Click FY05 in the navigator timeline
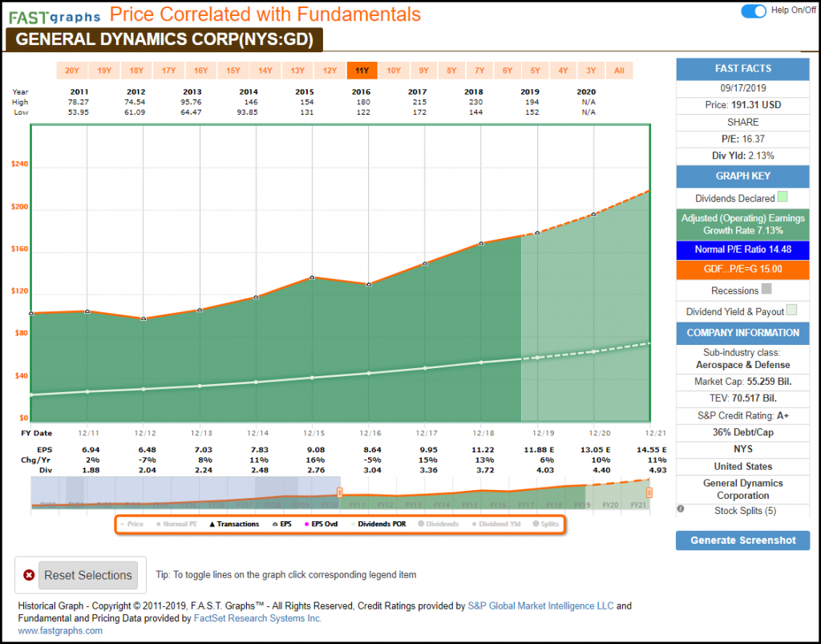 point(188,505)
